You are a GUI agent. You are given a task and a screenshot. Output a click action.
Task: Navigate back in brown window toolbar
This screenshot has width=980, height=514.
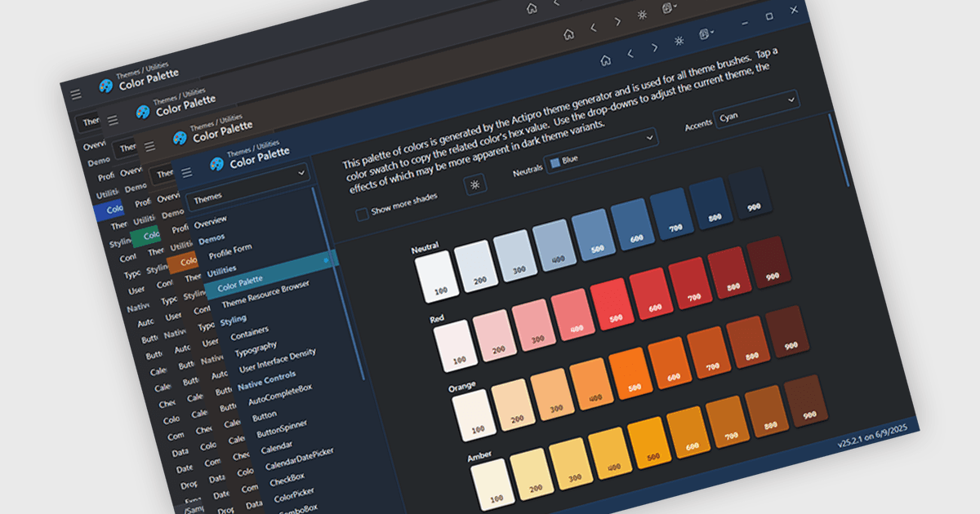click(x=593, y=28)
